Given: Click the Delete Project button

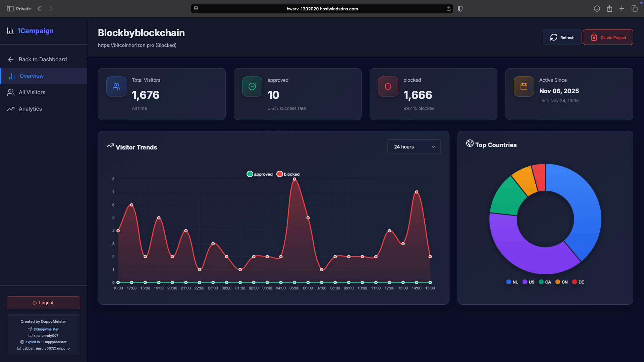Looking at the screenshot, I should [x=608, y=37].
